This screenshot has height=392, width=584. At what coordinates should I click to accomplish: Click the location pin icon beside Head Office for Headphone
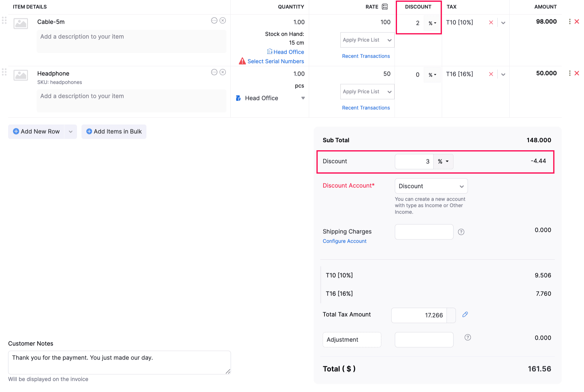point(238,98)
